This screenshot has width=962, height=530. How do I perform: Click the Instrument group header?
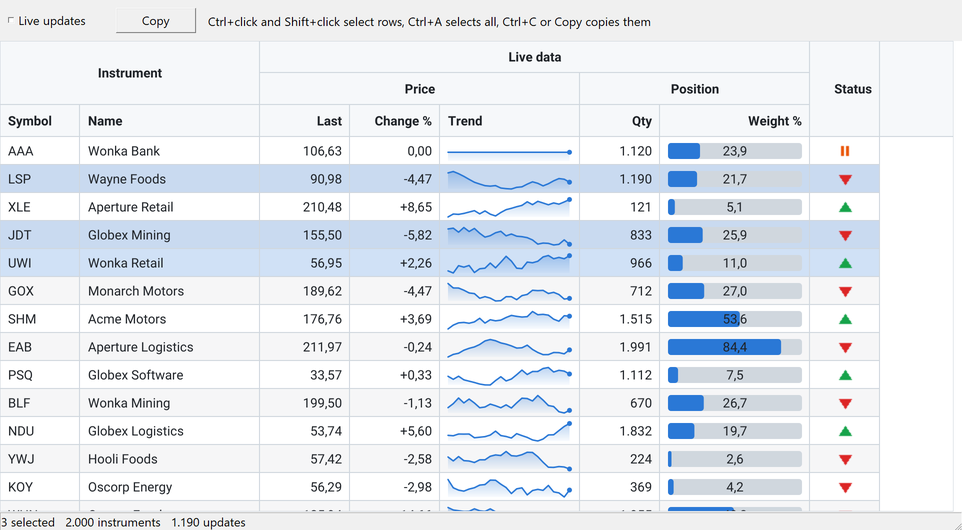(x=130, y=73)
